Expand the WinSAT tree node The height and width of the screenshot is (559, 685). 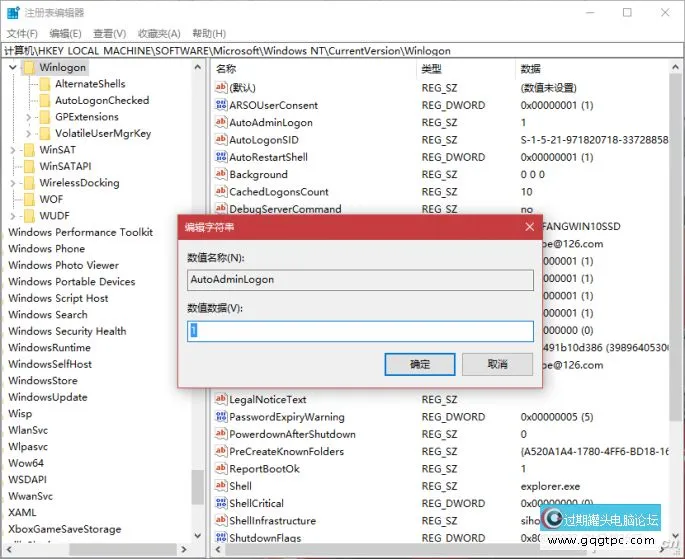(x=13, y=150)
